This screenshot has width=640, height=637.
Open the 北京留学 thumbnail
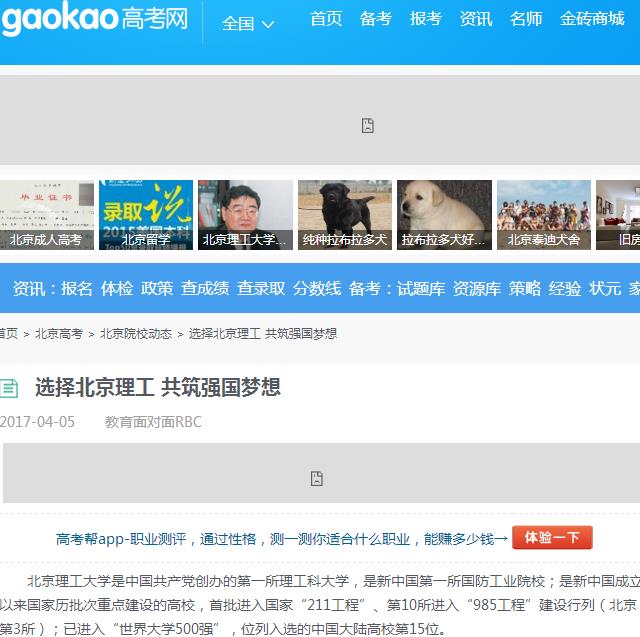pos(146,215)
